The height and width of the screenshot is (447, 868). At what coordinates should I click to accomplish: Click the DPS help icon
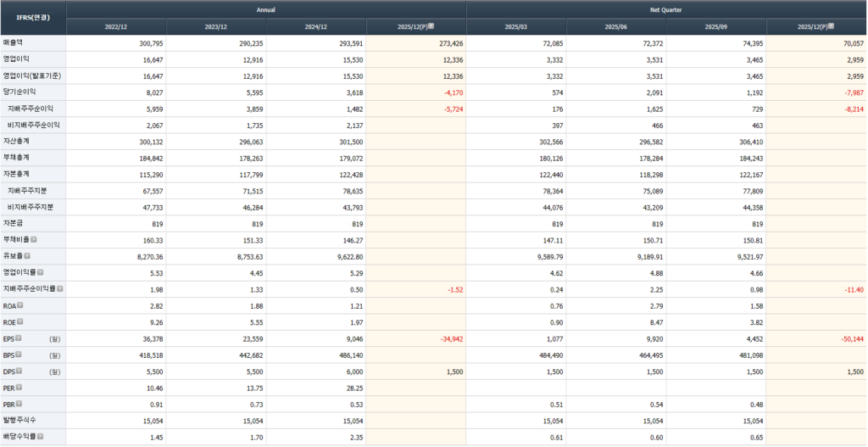19,371
